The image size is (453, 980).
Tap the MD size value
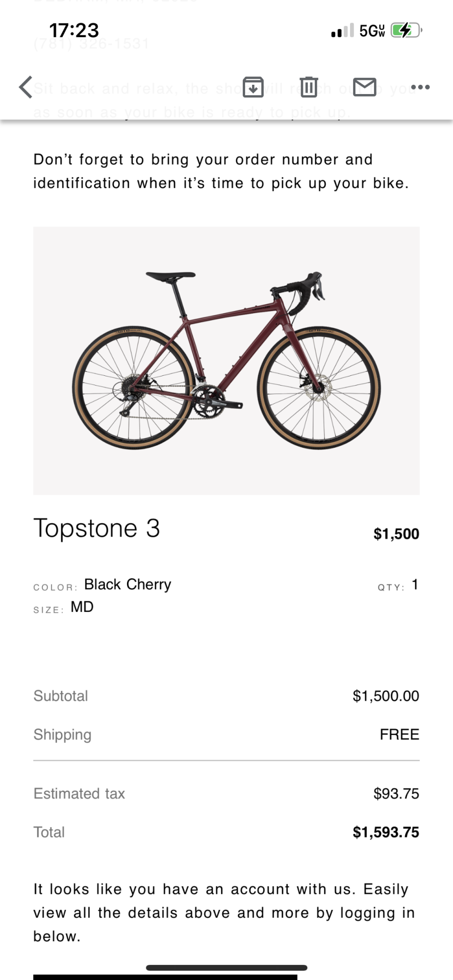tap(82, 607)
